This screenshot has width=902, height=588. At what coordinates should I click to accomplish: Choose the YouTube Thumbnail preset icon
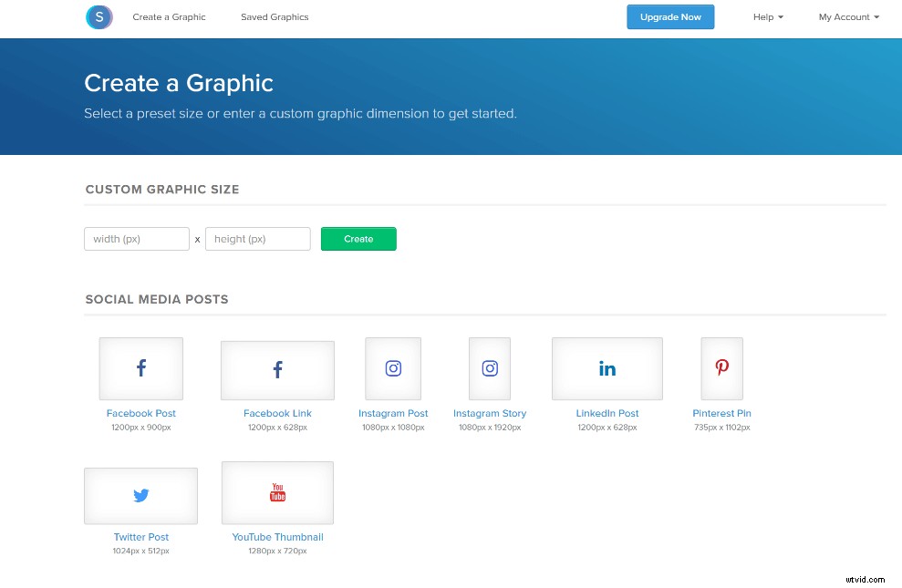(x=277, y=492)
